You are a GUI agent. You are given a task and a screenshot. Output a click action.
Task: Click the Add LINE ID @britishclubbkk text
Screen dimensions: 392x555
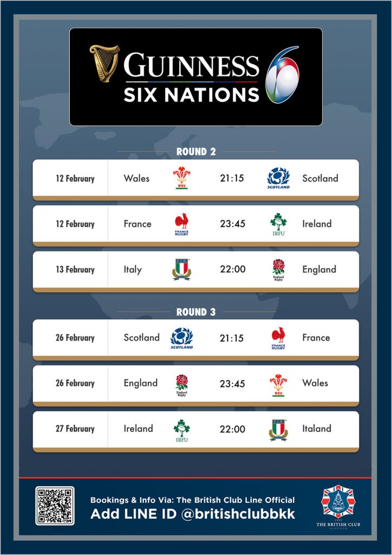193,514
